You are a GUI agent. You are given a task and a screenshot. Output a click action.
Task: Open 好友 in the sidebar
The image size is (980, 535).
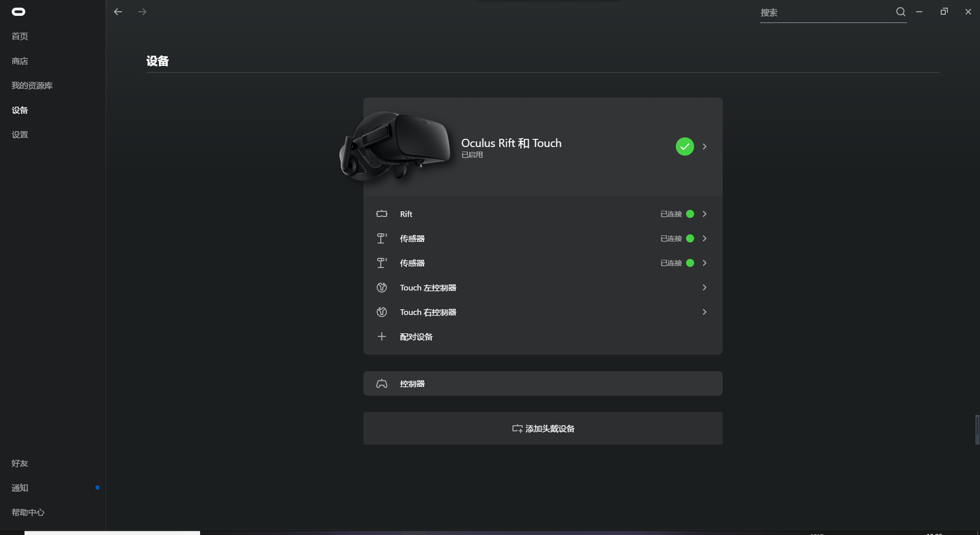20,463
